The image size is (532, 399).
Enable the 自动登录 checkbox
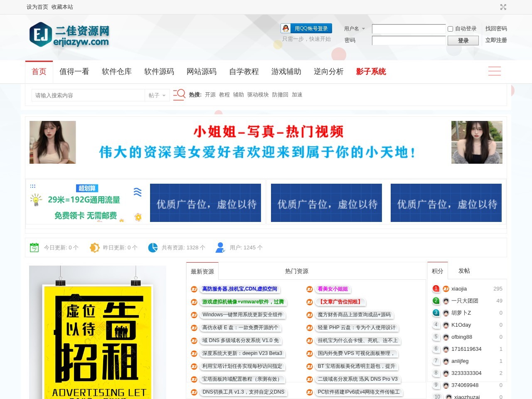pyautogui.click(x=450, y=29)
